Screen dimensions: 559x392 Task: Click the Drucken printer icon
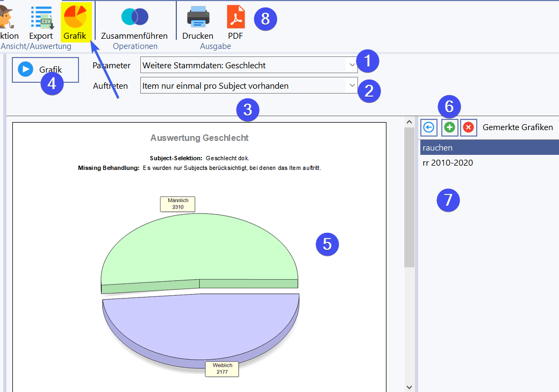coord(198,18)
